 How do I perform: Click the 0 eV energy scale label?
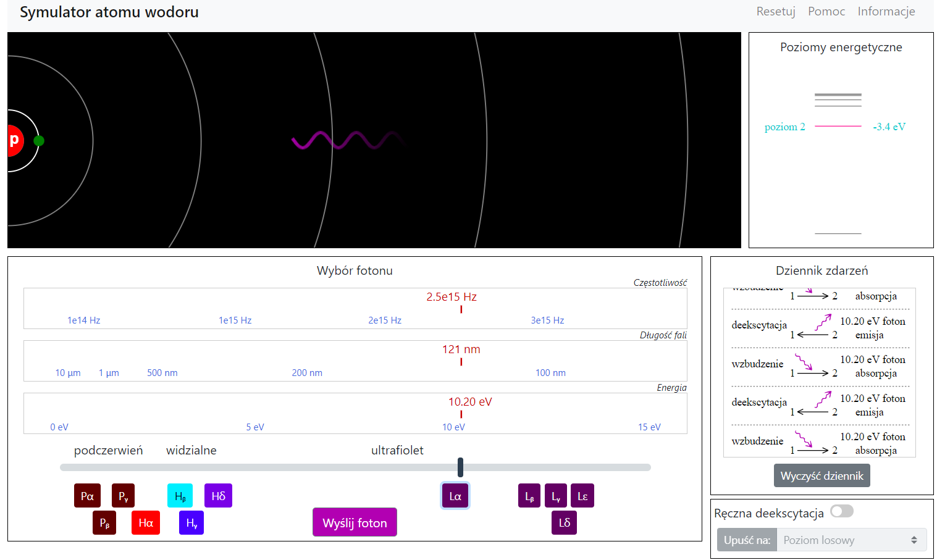click(59, 427)
